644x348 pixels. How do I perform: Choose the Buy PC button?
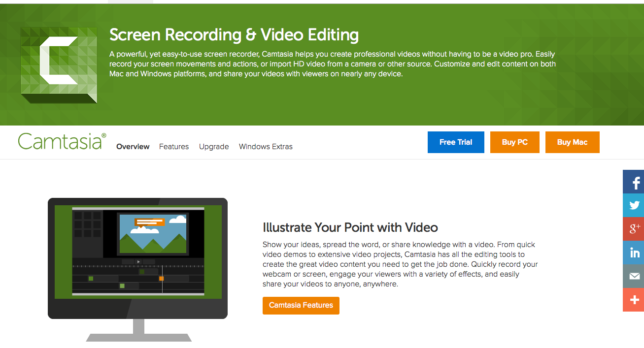[515, 142]
